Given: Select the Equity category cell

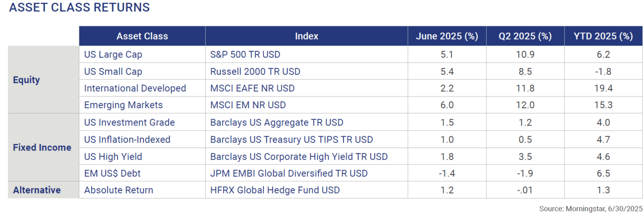Looking at the screenshot, I should [x=26, y=80].
